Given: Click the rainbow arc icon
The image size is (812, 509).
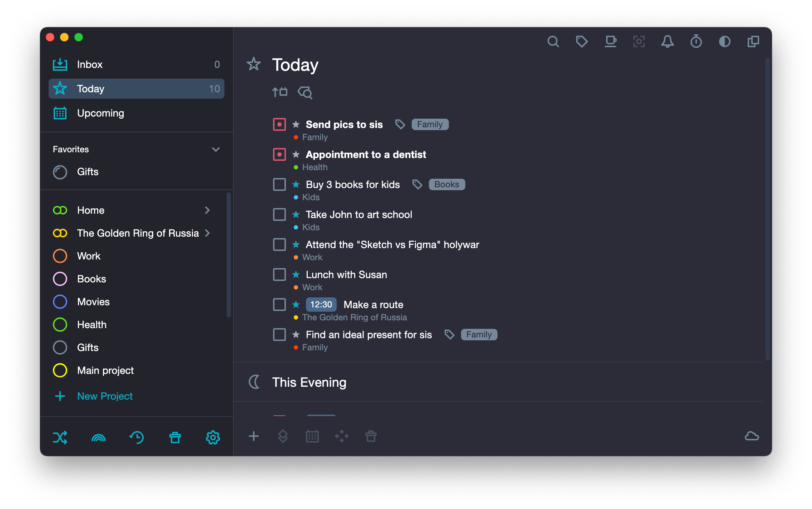Looking at the screenshot, I should click(99, 438).
